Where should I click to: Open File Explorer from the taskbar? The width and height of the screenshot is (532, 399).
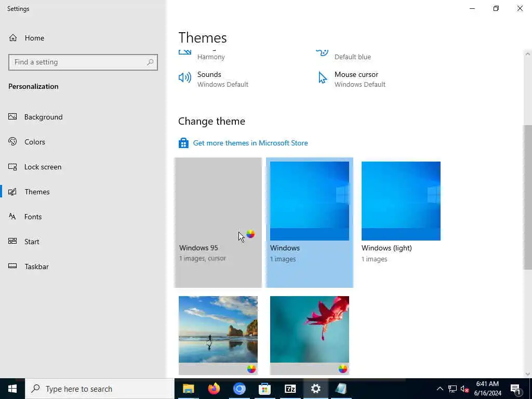[x=188, y=389]
